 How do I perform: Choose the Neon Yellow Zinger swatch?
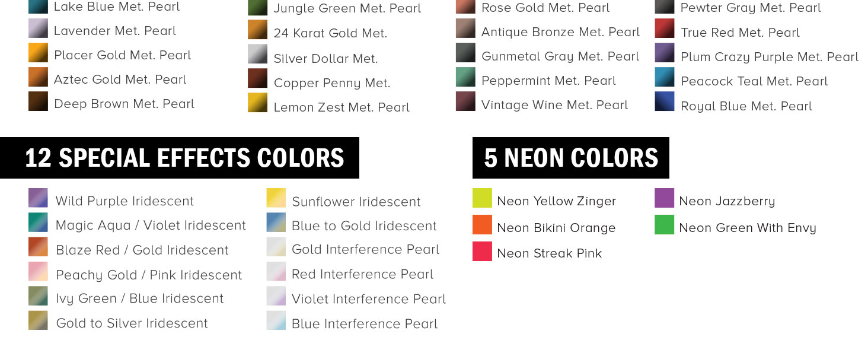point(482,198)
